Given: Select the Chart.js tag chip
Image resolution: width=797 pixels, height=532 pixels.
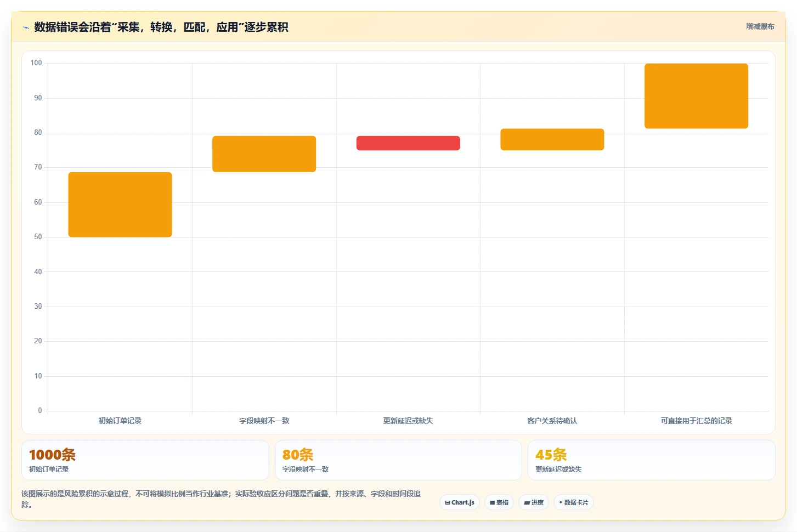Looking at the screenshot, I should point(460,502).
